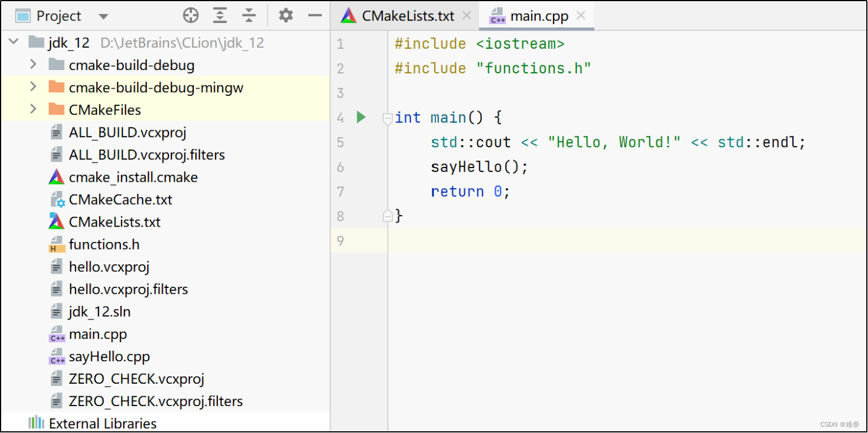This screenshot has height=433, width=868.
Task: Click the sayHello.cpp C++ file icon
Action: [57, 357]
